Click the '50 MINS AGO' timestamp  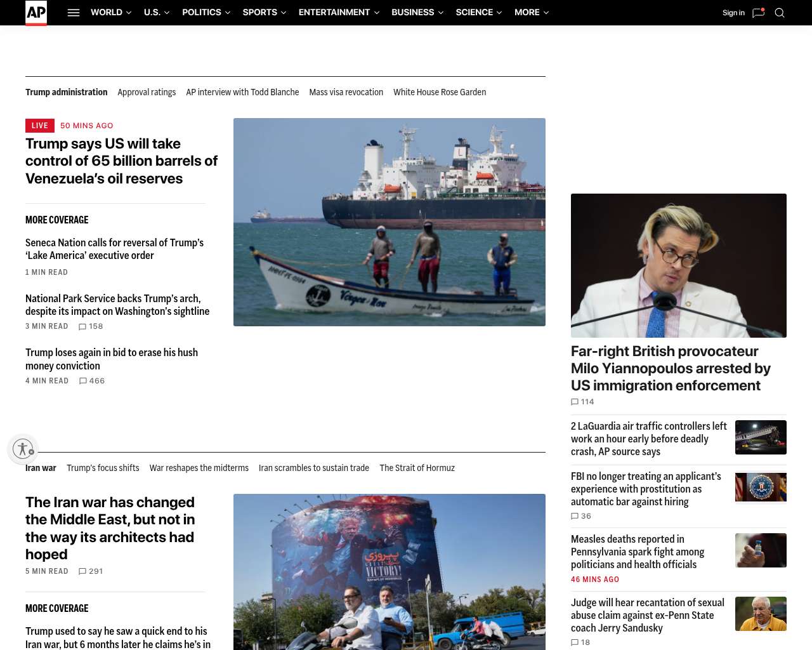point(87,126)
